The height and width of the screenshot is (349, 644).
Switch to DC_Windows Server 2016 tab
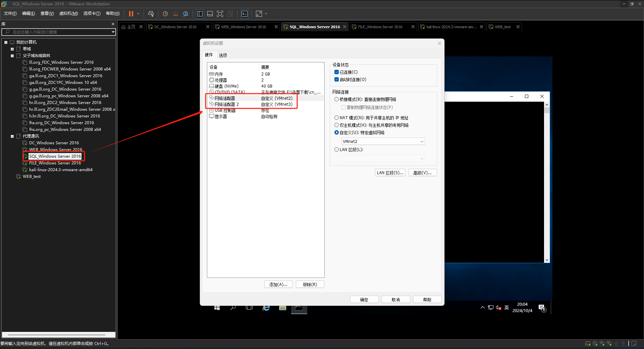[175, 27]
